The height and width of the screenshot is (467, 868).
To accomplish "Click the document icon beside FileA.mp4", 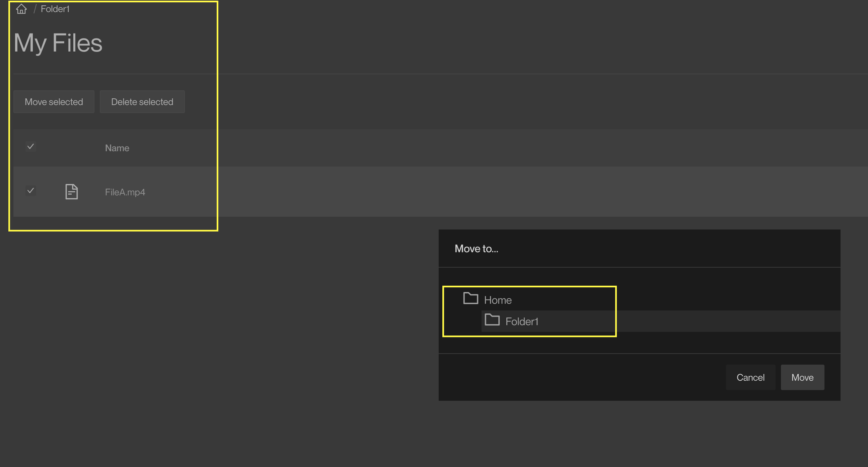I will (71, 192).
